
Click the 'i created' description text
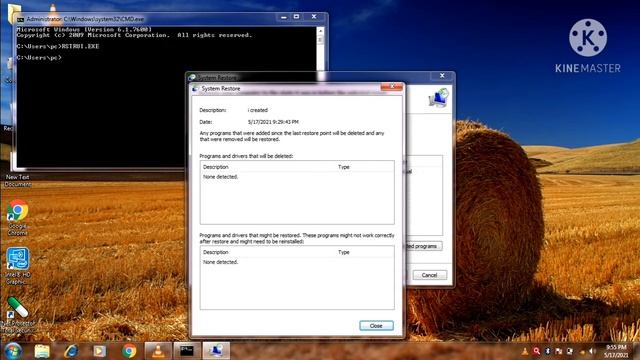(258, 110)
